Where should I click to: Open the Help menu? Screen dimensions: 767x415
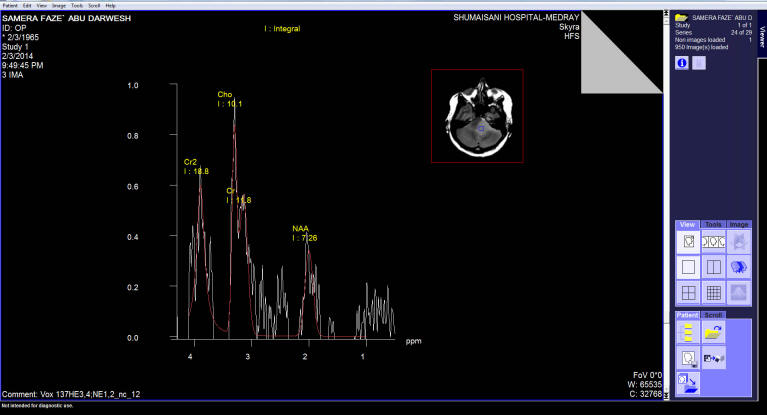(110, 5)
